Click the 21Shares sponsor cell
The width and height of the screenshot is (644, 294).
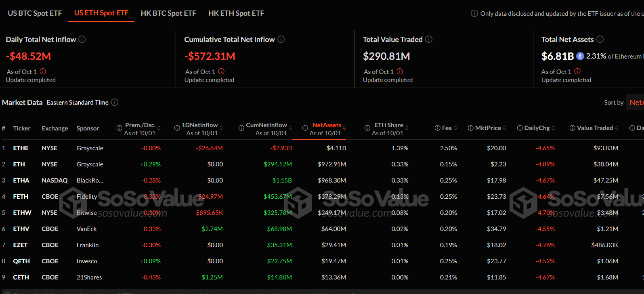89,277
